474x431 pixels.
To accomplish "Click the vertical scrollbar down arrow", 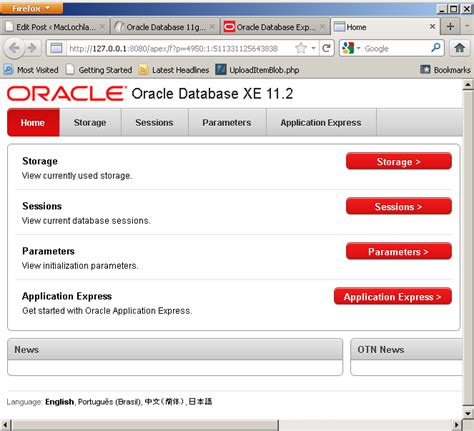I will click(468, 413).
